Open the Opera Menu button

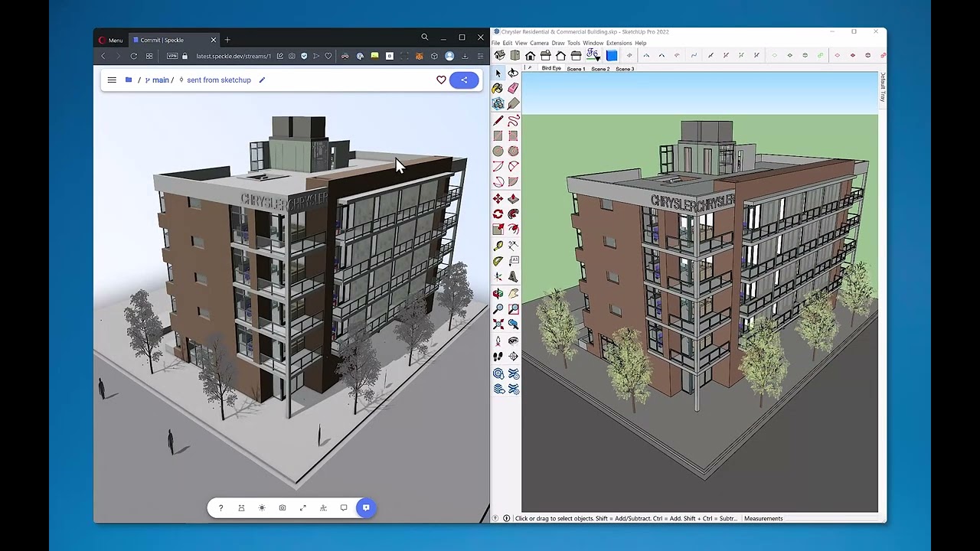tap(110, 40)
